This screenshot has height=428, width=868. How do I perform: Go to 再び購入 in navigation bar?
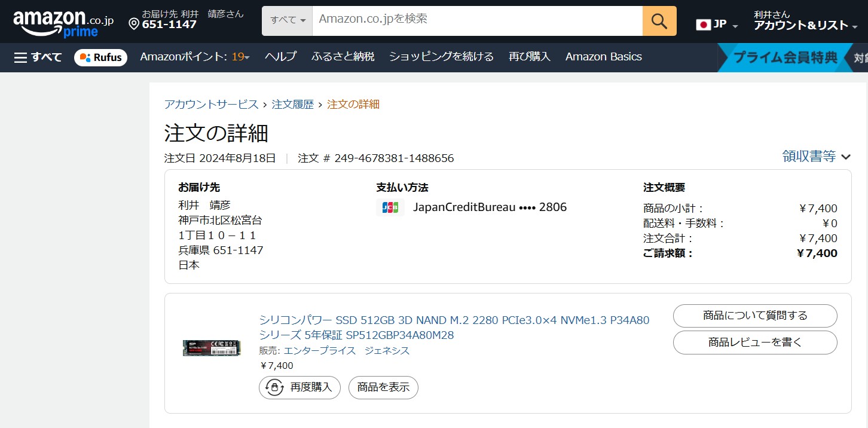click(529, 57)
